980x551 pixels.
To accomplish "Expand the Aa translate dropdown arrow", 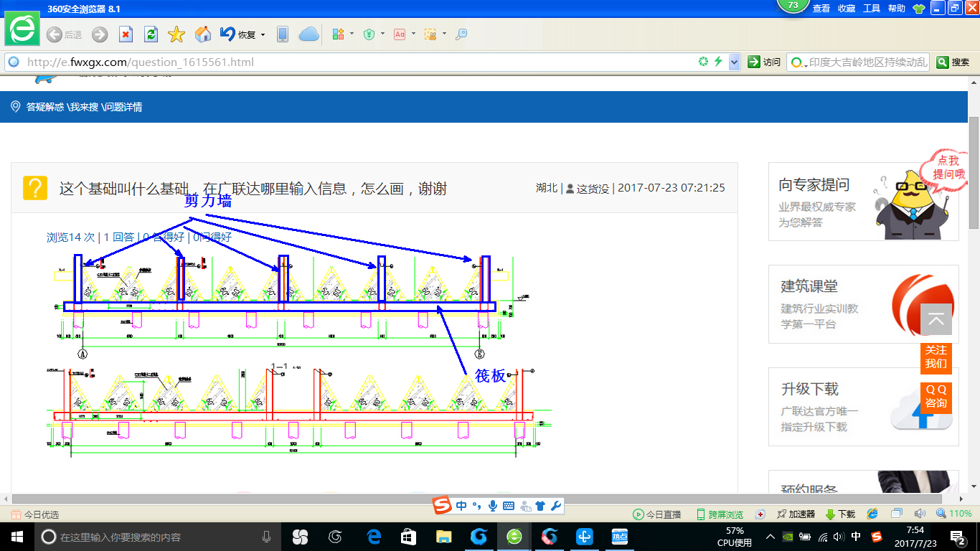I will point(413,34).
